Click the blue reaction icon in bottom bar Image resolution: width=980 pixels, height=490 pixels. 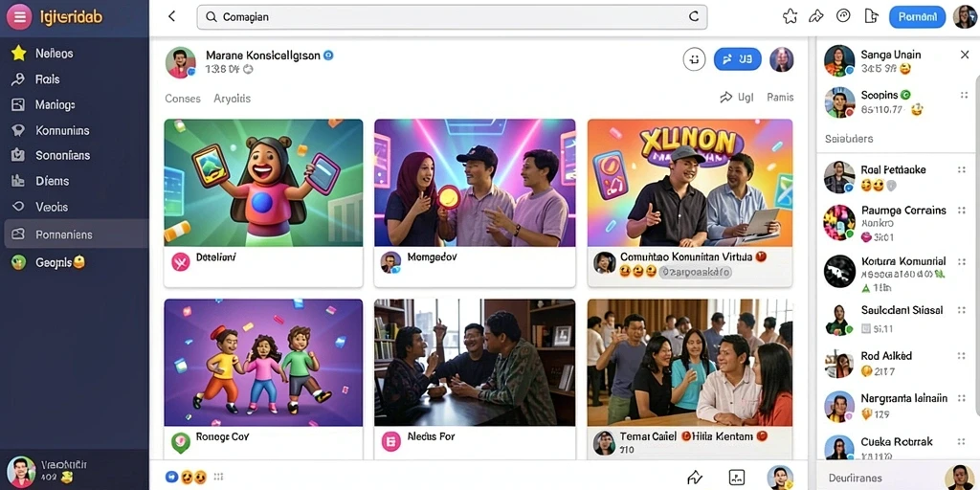(x=171, y=477)
